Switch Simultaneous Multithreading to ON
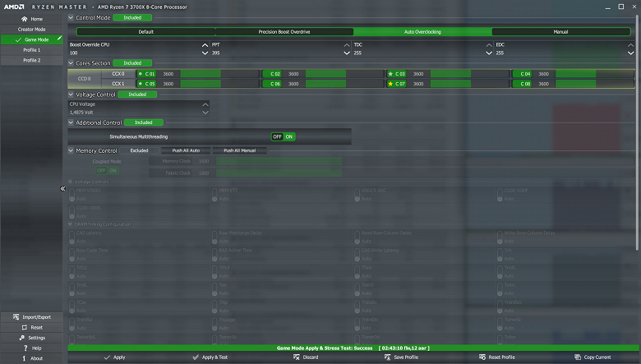641x364 pixels. 289,137
